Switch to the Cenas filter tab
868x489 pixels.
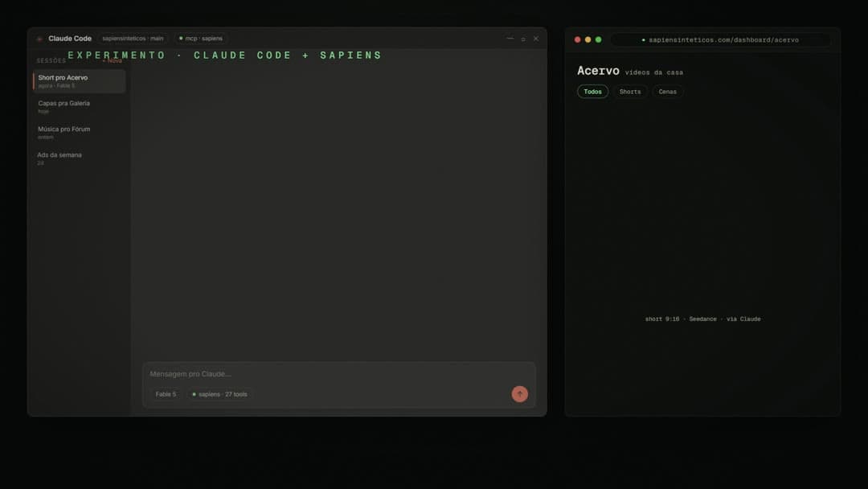coord(668,92)
